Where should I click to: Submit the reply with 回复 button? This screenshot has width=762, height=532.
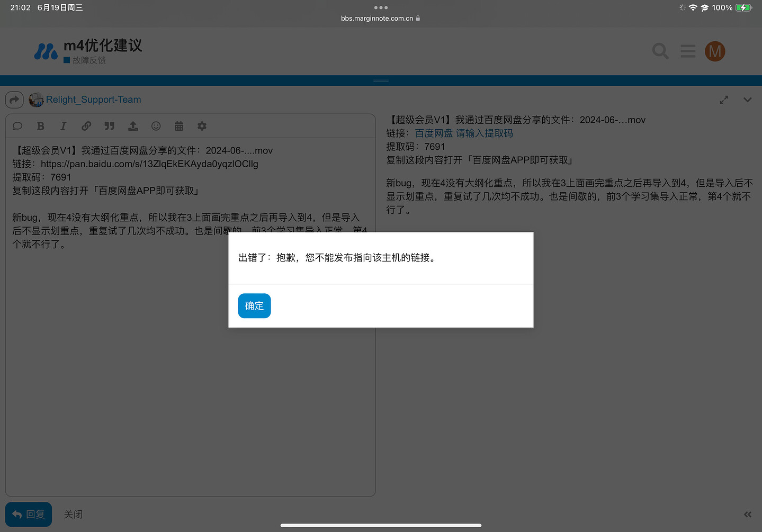click(x=29, y=515)
